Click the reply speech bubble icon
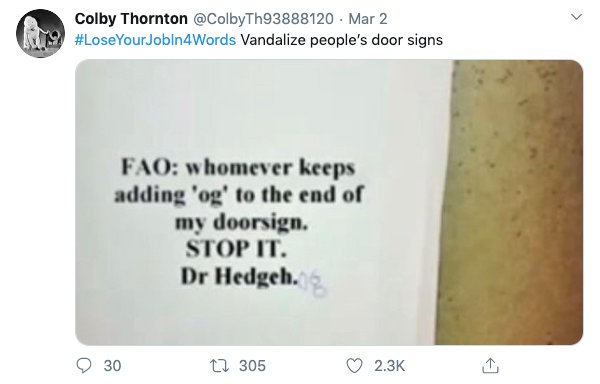This screenshot has width=600, height=384. coord(84,366)
